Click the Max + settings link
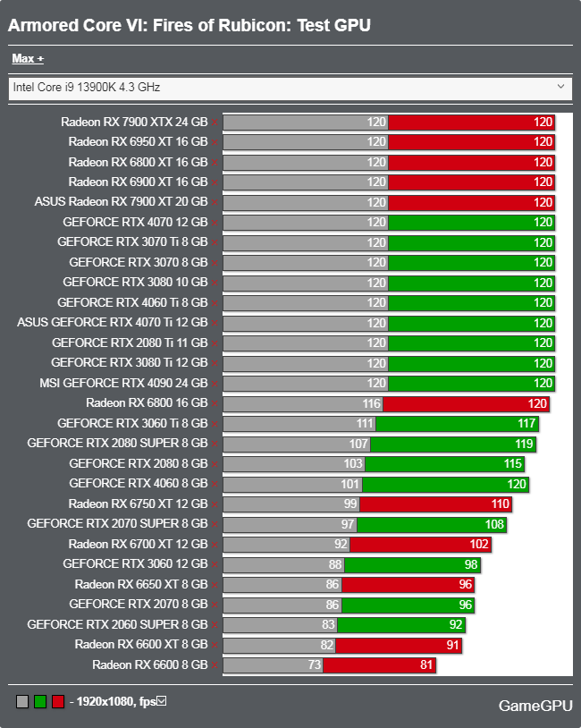 click(x=28, y=59)
